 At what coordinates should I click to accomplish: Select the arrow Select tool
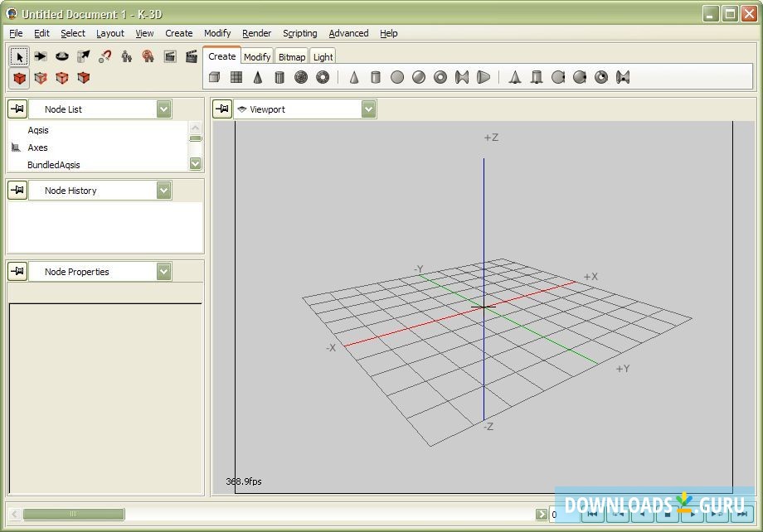19,56
